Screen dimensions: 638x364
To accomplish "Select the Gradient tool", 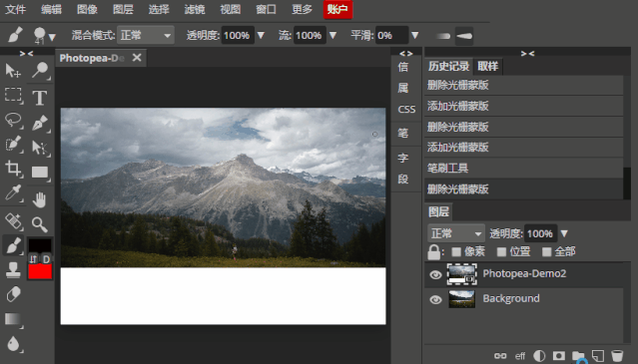I will (13, 319).
